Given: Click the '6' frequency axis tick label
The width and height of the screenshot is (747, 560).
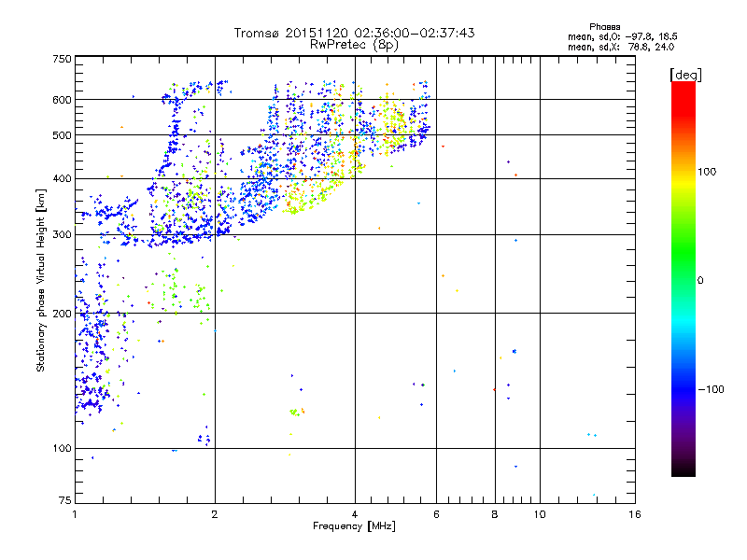Looking at the screenshot, I should coord(436,514).
